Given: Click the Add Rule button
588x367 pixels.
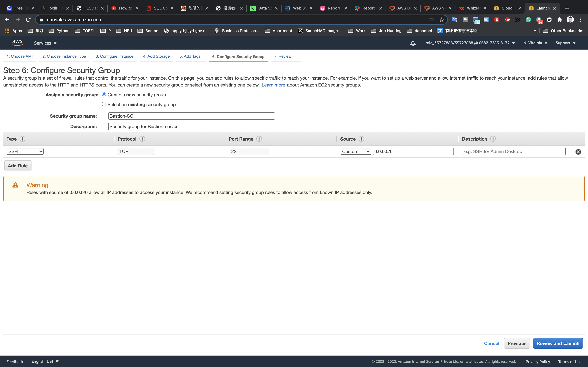Looking at the screenshot, I should pyautogui.click(x=18, y=166).
